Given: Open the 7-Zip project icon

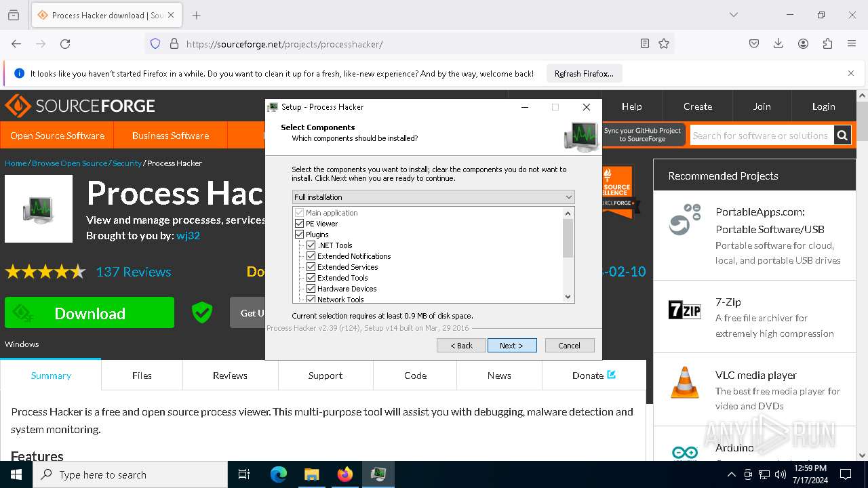Looking at the screenshot, I should (x=685, y=310).
